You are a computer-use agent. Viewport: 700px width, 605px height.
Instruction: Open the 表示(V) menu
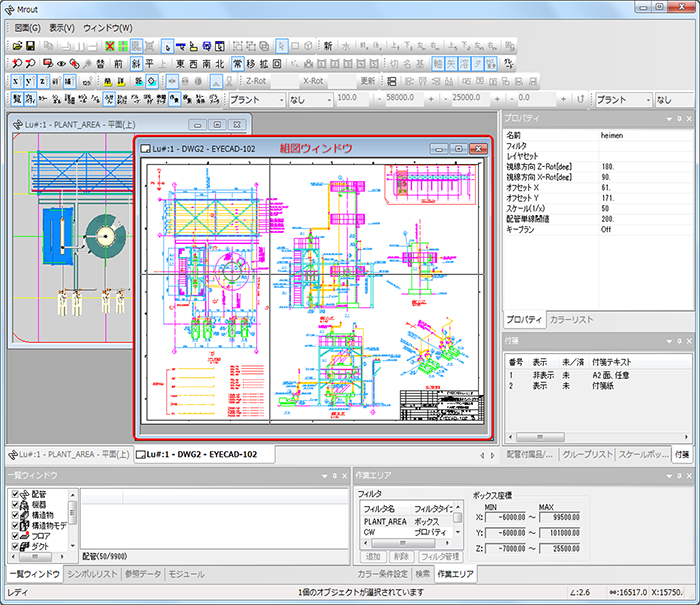(61, 27)
